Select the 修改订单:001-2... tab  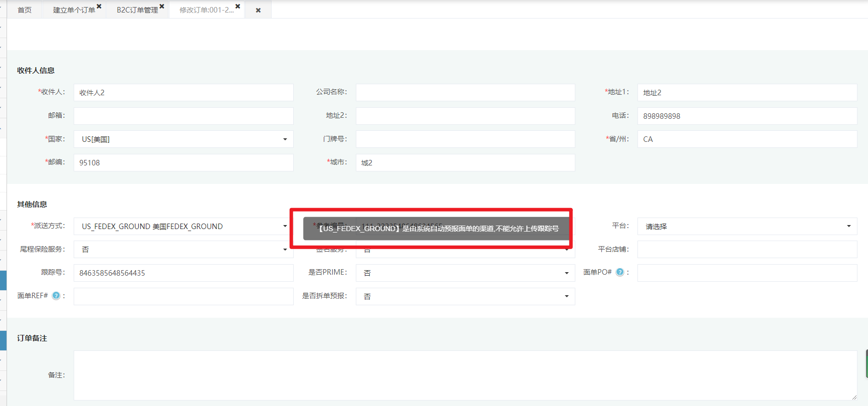coord(206,10)
